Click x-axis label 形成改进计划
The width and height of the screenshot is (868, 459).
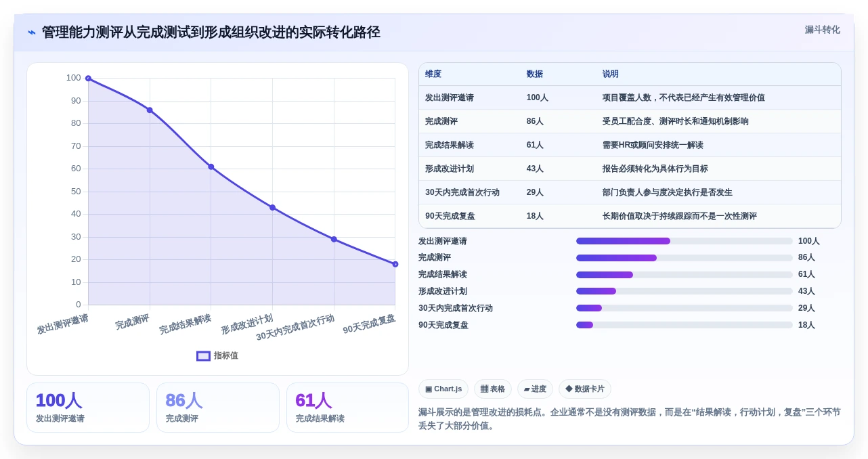point(247,324)
